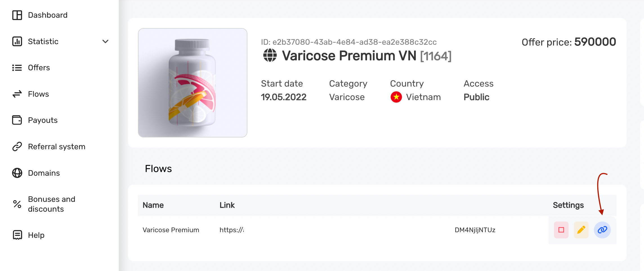Click the offer ID text

tap(348, 42)
